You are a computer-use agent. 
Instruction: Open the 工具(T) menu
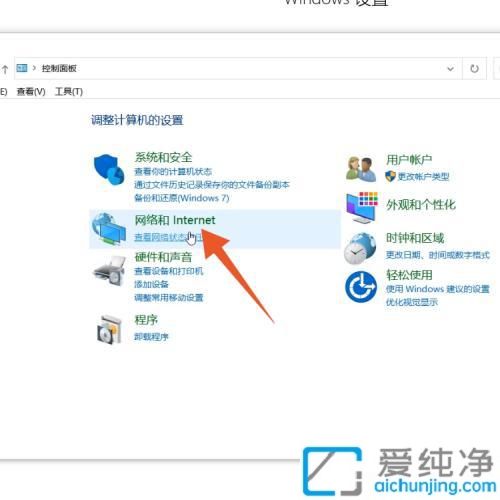[x=69, y=91]
